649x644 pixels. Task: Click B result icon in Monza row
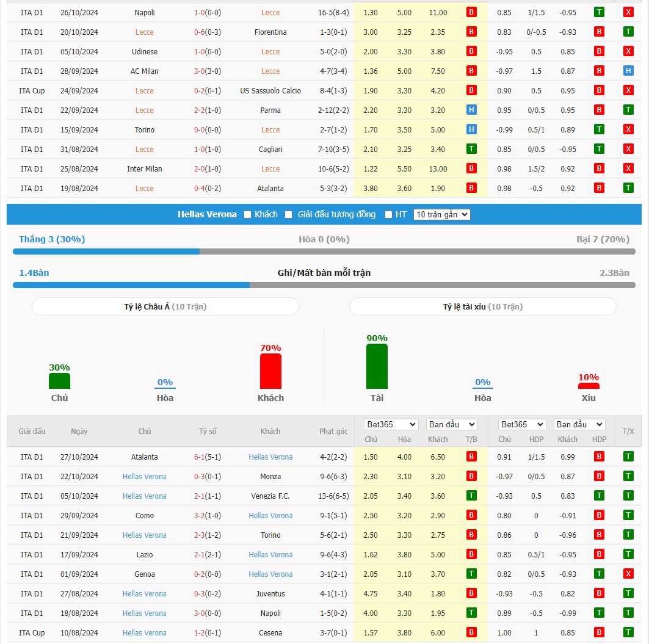coord(471,476)
